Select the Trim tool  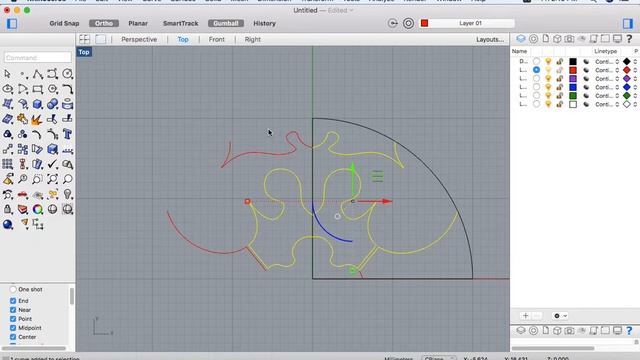[x=53, y=119]
